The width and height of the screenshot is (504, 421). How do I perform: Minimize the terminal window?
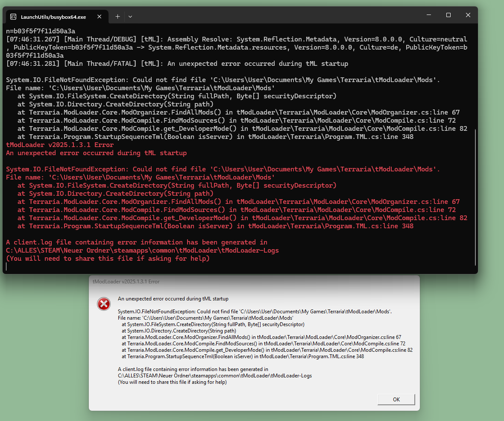[x=429, y=15]
